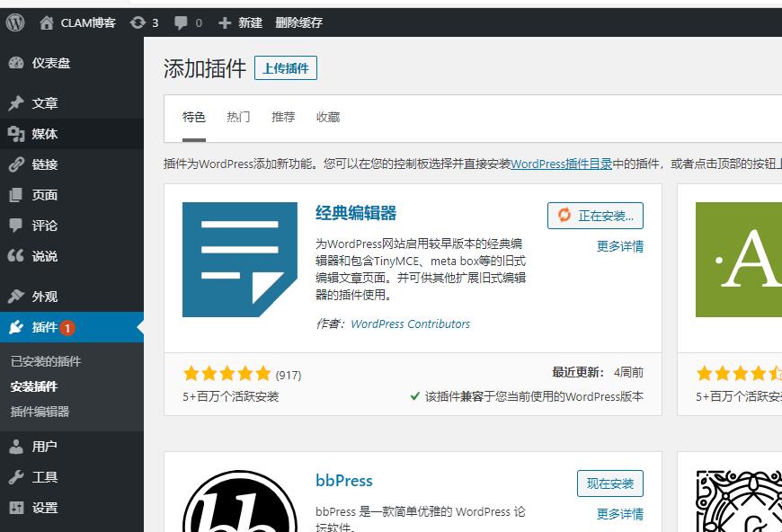
Task: Open 评论 comments sidebar icon
Action: point(16,226)
